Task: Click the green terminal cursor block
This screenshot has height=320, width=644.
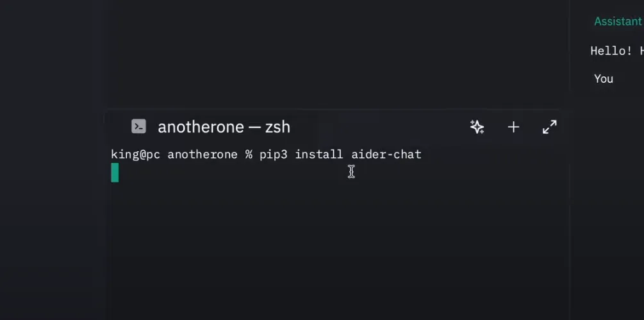Action: (x=115, y=173)
